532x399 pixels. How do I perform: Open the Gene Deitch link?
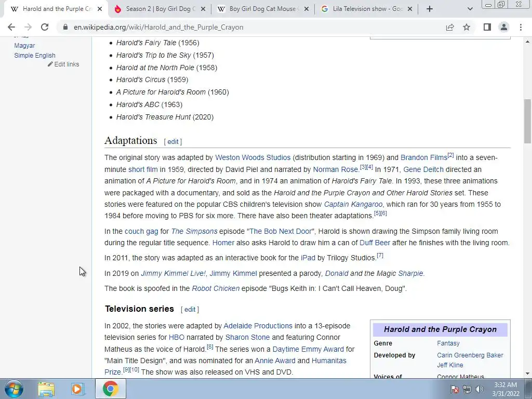423,169
